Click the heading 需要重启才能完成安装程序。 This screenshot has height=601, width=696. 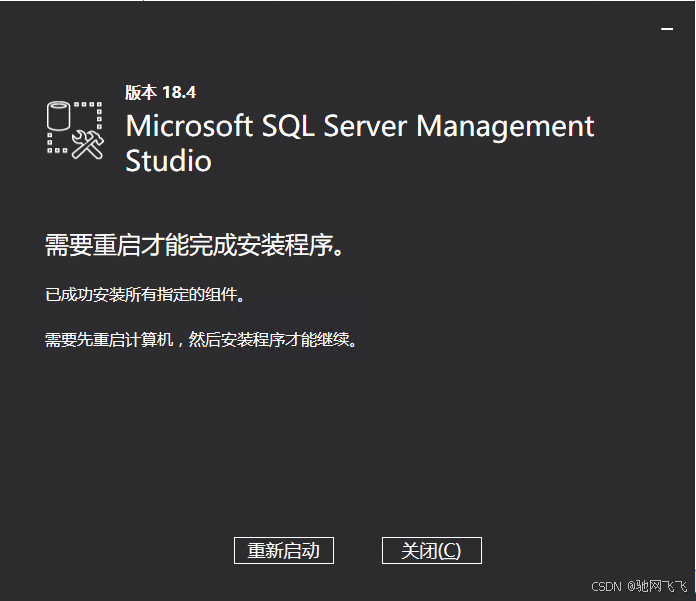tap(194, 245)
